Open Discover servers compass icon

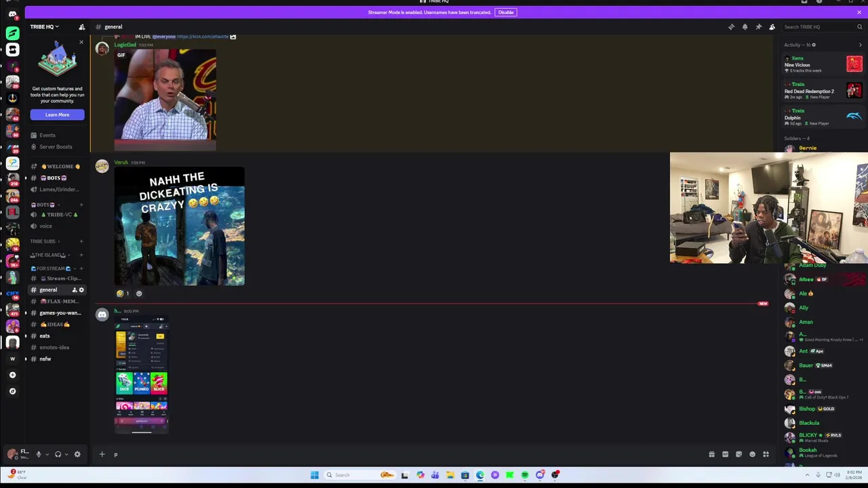(x=12, y=391)
